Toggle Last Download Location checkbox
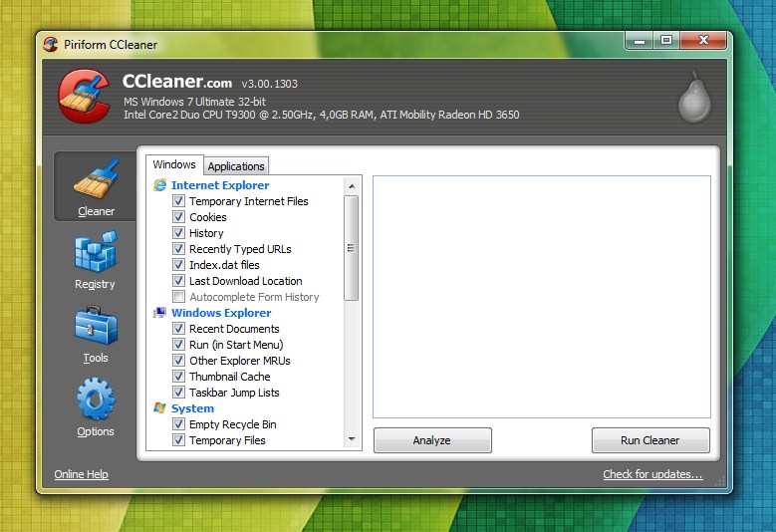The height and width of the screenshot is (532, 776). point(178,281)
